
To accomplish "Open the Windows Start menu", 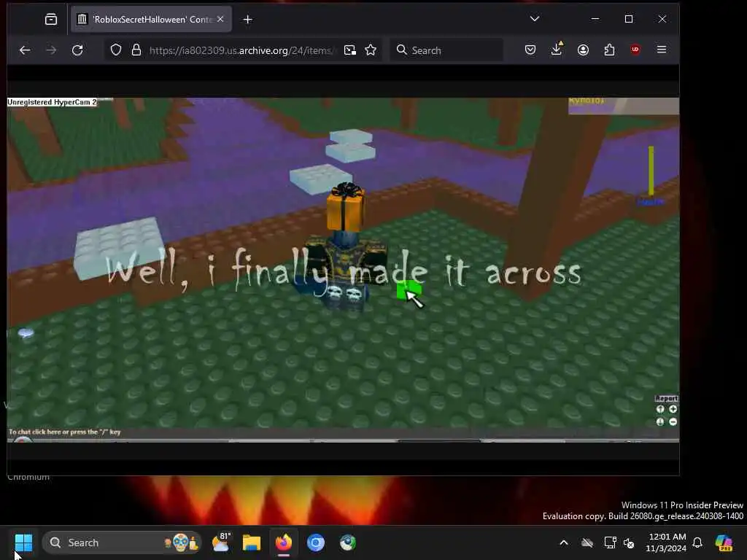I will point(24,542).
